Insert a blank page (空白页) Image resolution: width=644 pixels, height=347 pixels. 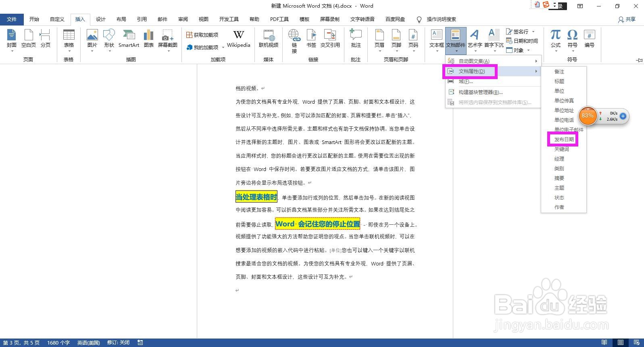pos(29,39)
